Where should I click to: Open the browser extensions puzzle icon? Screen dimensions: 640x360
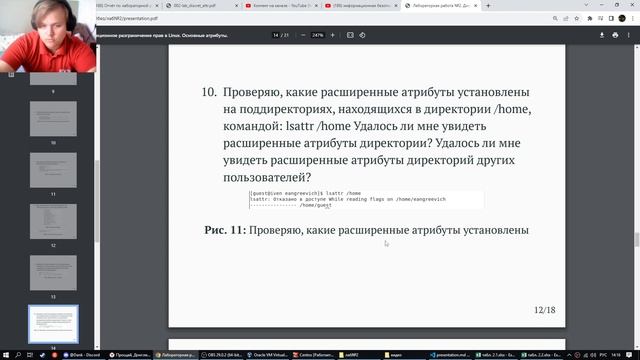coord(590,18)
